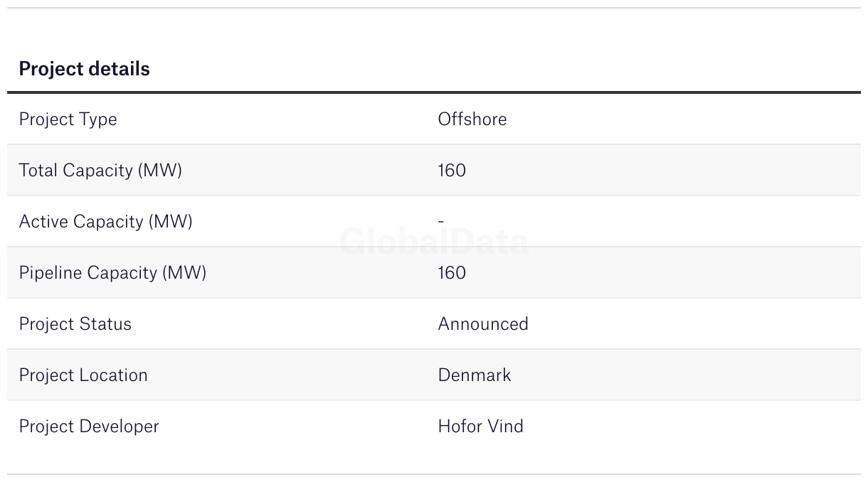Click the Pipeline Capacity shaded row
The image size is (868, 482).
434,273
